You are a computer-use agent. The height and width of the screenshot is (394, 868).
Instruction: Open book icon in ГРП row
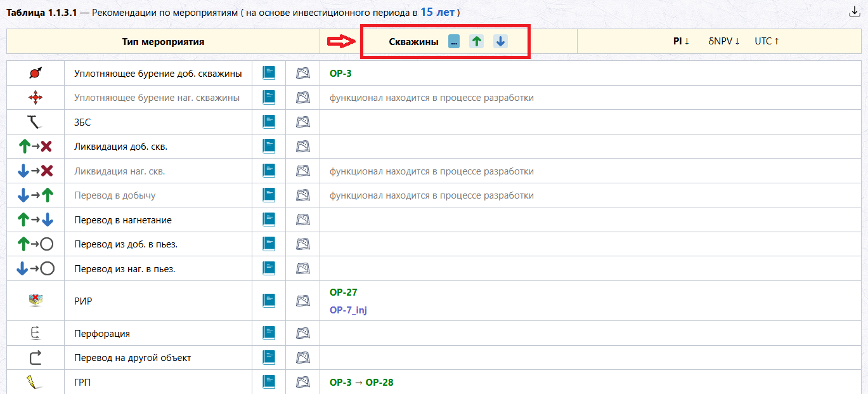(x=269, y=383)
